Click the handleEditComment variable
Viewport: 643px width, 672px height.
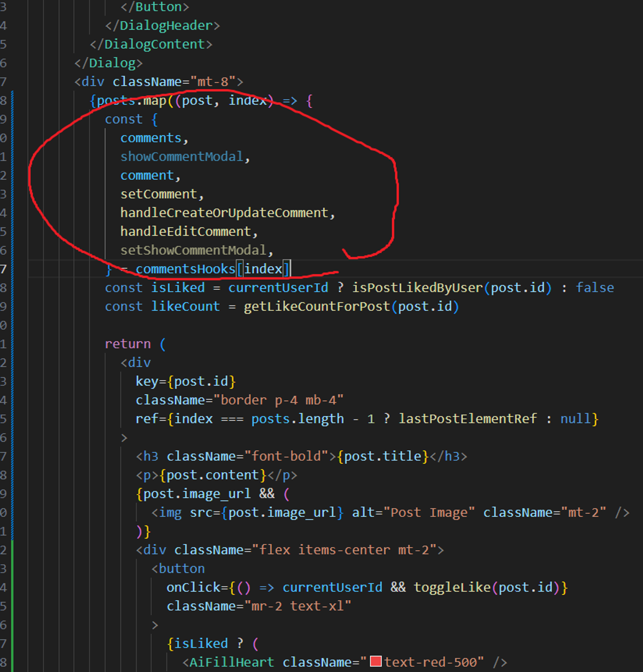185,232
